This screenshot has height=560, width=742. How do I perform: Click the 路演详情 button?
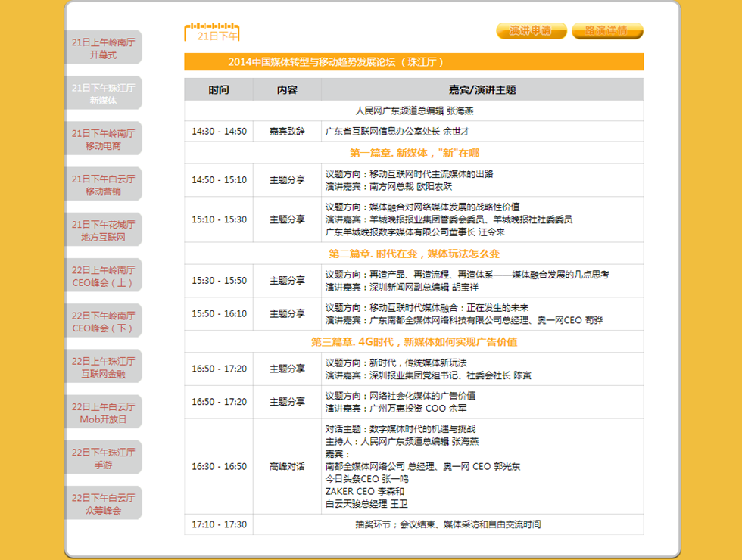(x=607, y=31)
